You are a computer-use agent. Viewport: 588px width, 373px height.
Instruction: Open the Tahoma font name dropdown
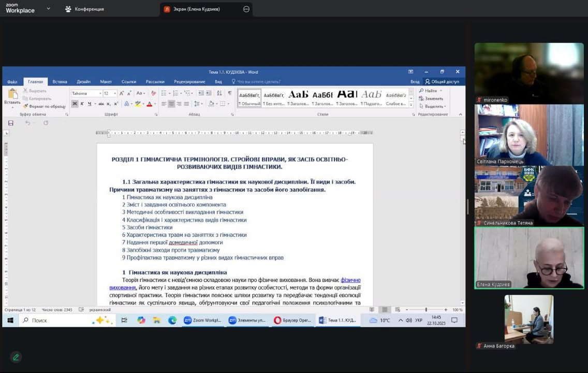click(x=100, y=93)
